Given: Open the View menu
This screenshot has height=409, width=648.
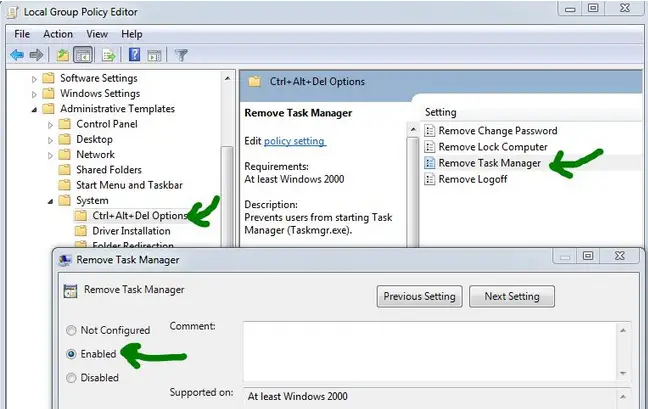Looking at the screenshot, I should pos(97,34).
